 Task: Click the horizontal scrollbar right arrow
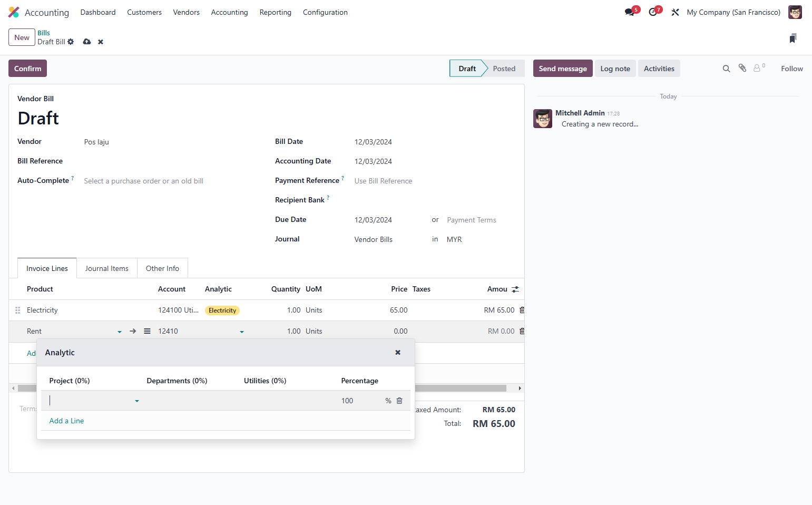[x=520, y=388]
